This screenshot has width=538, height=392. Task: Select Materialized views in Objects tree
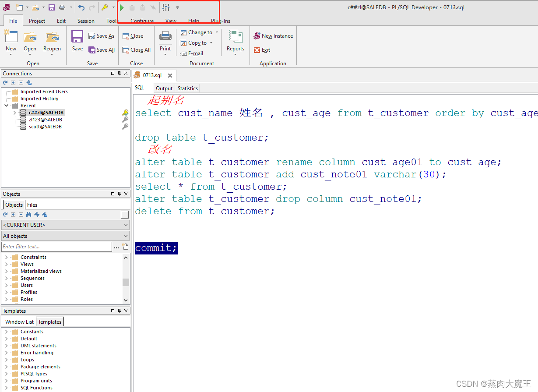41,271
